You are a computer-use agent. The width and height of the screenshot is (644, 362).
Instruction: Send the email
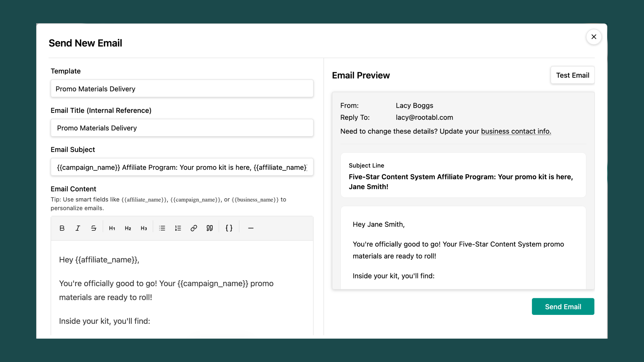point(563,307)
